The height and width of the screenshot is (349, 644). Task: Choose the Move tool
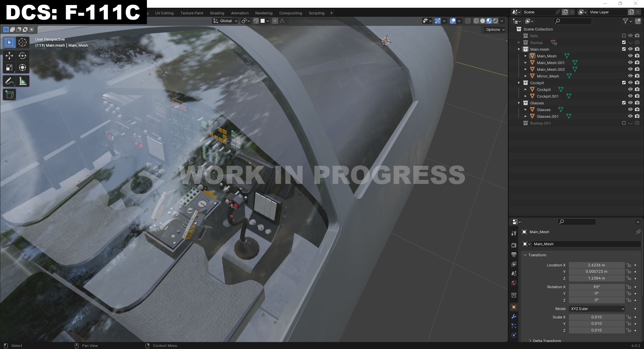pos(9,56)
